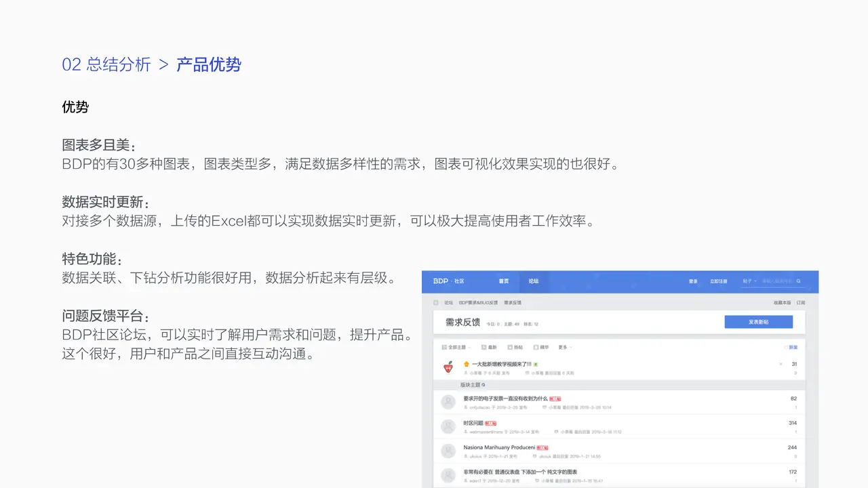Click the strawberry avatar of pinned post
868x488 pixels.
[x=448, y=367]
